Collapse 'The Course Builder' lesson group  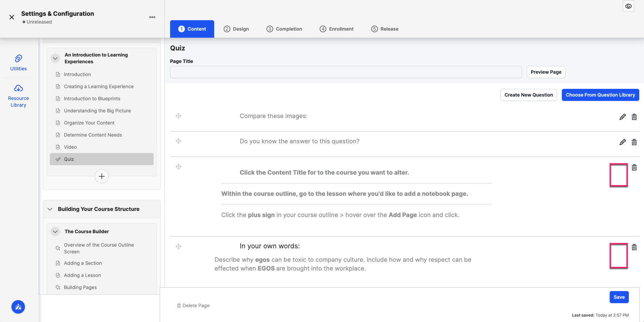(x=55, y=231)
